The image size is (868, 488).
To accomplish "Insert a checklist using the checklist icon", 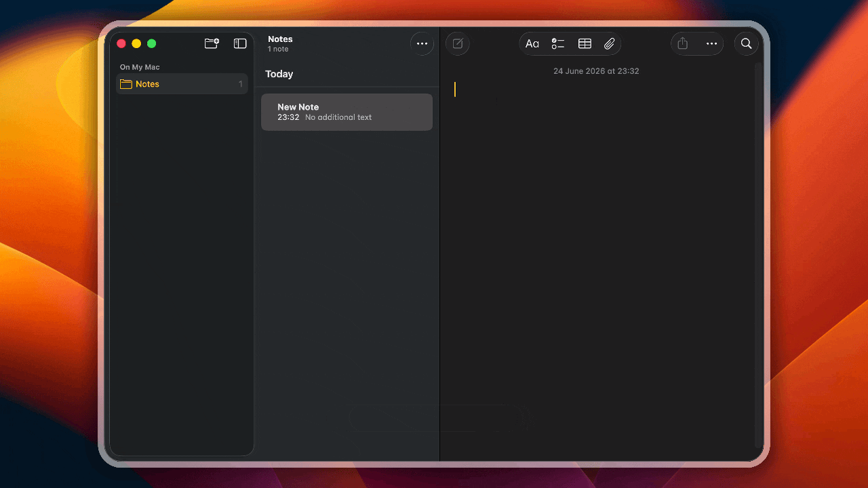I will 558,43.
